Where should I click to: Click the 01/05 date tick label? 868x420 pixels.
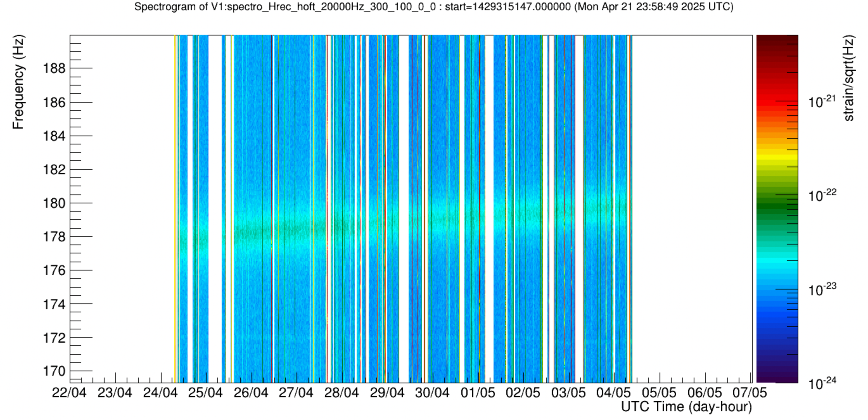point(478,393)
